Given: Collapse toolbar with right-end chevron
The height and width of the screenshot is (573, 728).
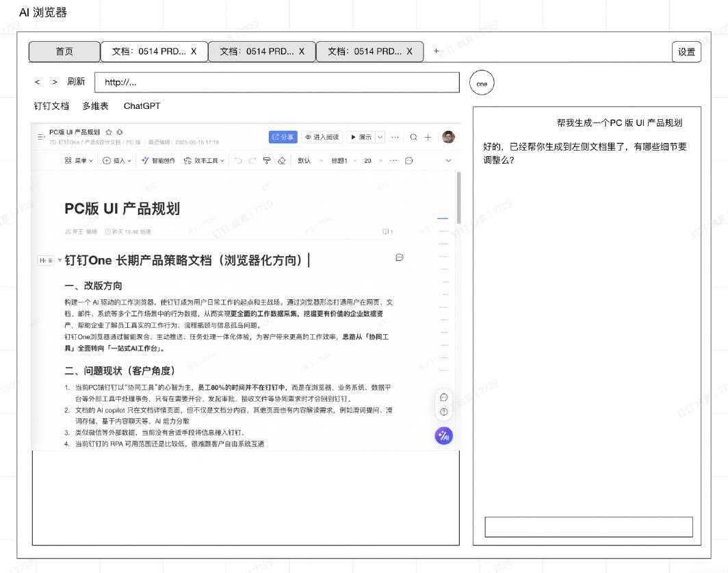Looking at the screenshot, I should coord(448,161).
